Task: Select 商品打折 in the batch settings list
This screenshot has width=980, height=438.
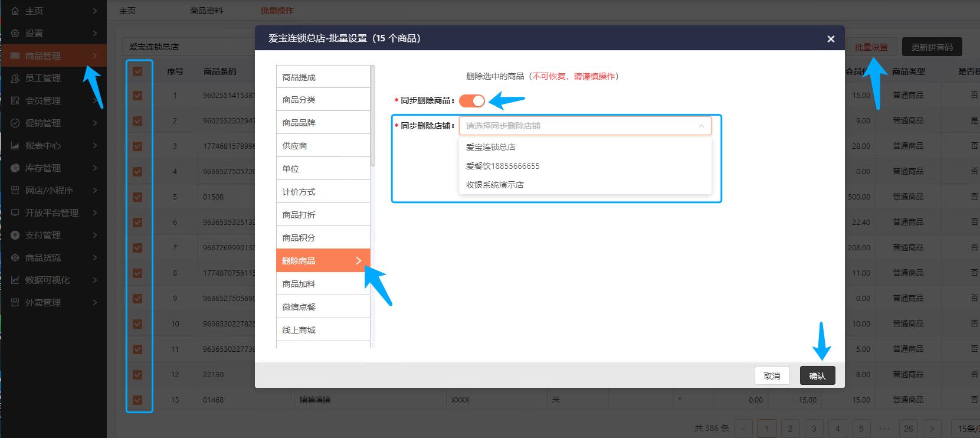Action: [x=323, y=215]
